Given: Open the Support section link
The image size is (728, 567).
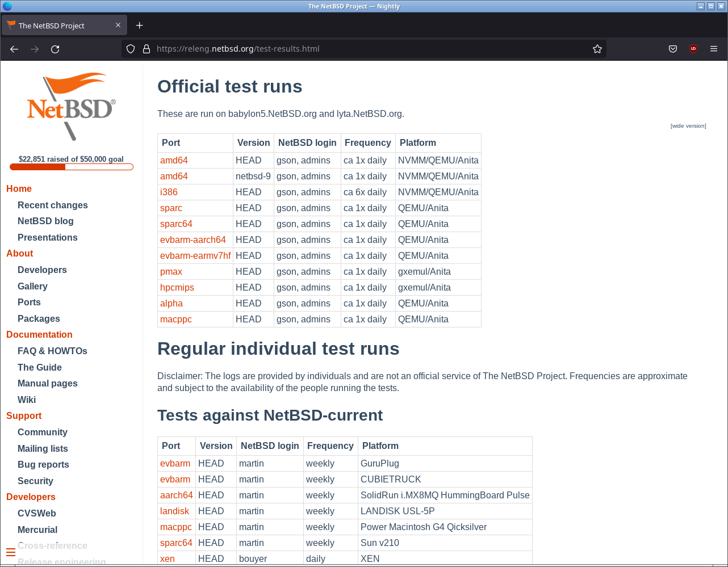Looking at the screenshot, I should point(24,416).
